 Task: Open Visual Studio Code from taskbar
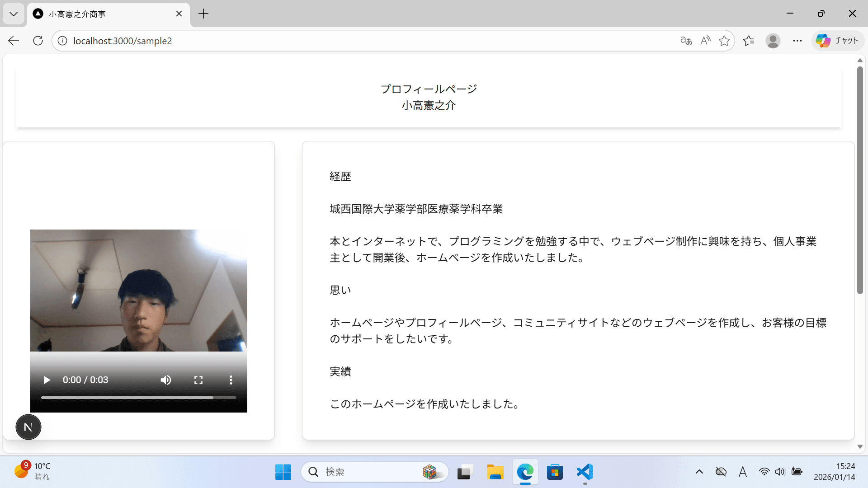[585, 472]
